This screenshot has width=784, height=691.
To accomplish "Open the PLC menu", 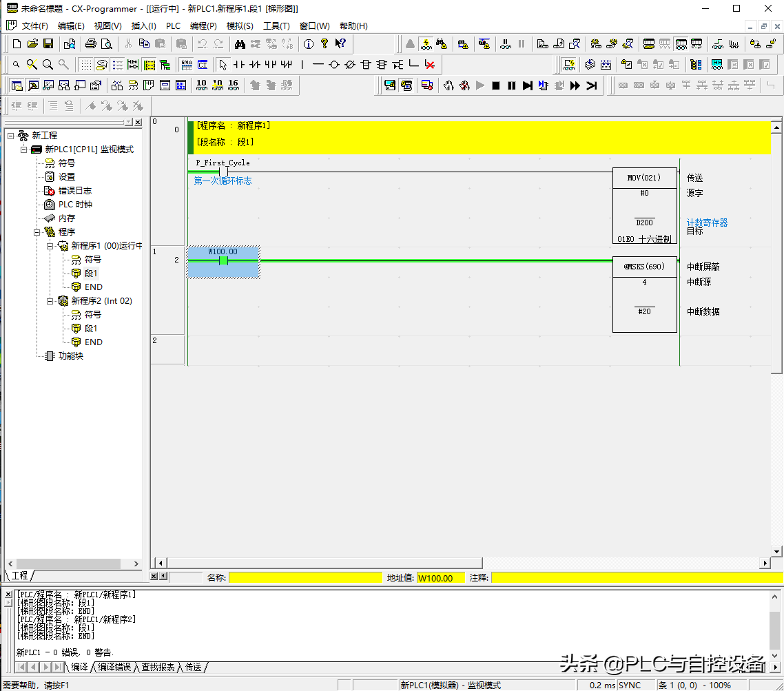I will click(x=173, y=26).
